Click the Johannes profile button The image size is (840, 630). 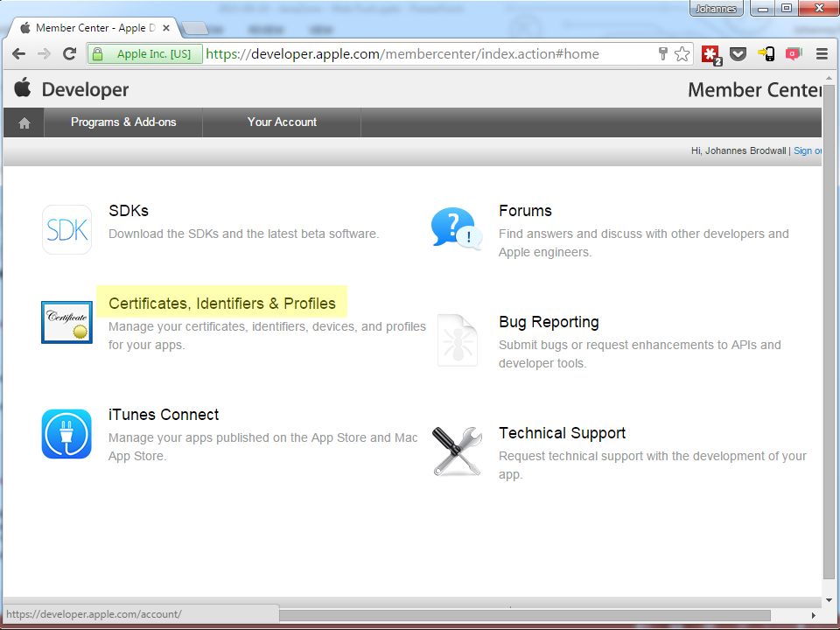pos(716,9)
